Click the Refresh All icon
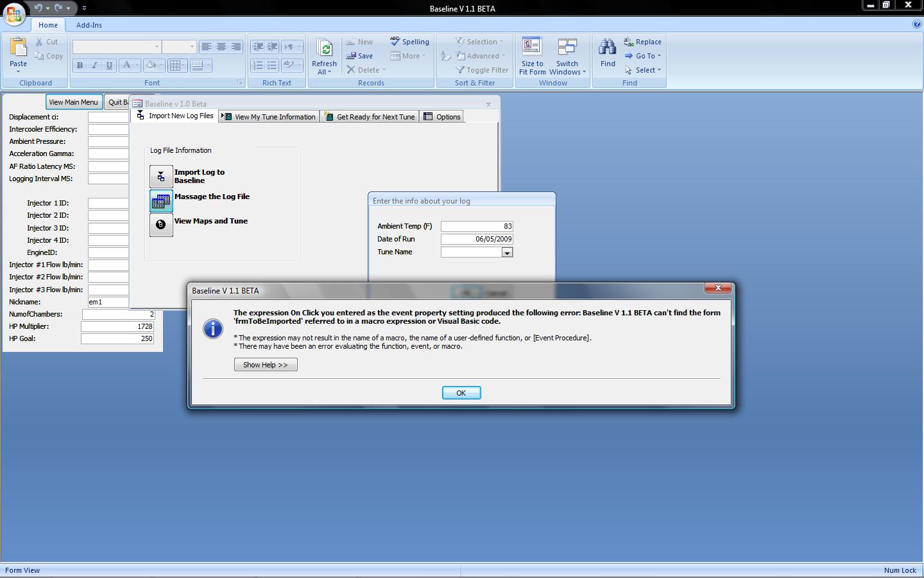Screen dimensions: 924x578 324,49
